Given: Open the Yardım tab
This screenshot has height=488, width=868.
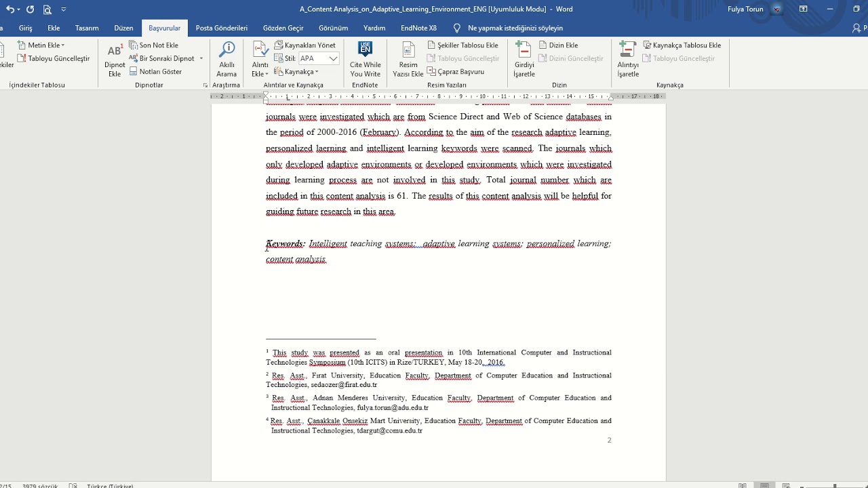Looking at the screenshot, I should pyautogui.click(x=374, y=28).
